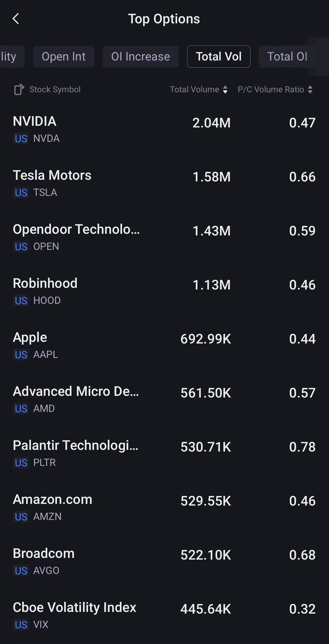Open the Total OI tab
The image size is (329, 644).
(287, 57)
